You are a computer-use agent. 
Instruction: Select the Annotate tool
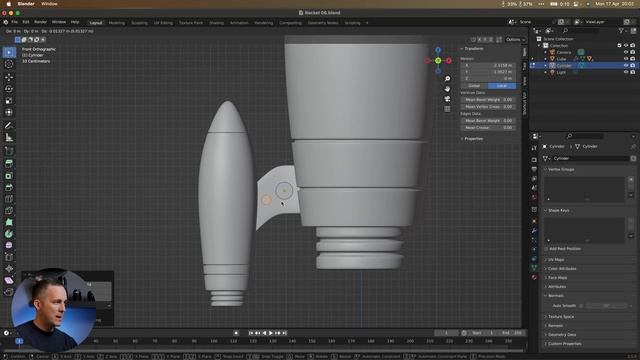click(9, 126)
